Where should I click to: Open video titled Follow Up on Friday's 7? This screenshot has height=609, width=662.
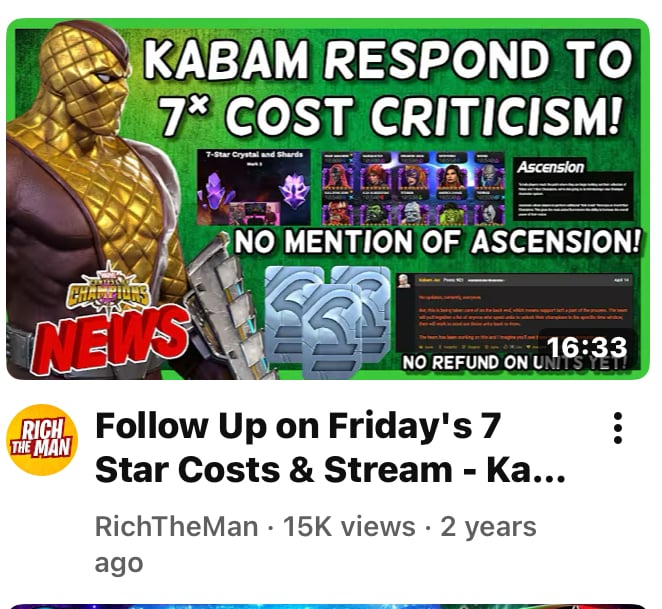pyautogui.click(x=330, y=447)
